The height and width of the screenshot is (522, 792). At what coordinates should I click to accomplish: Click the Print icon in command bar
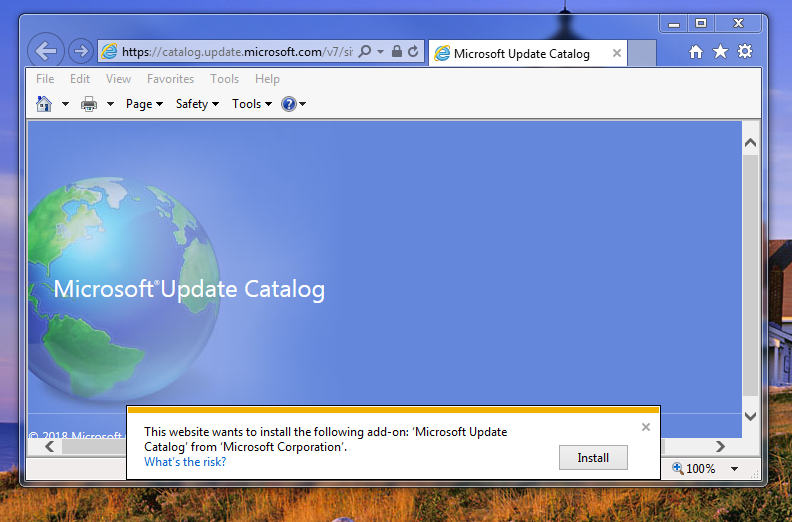[89, 104]
